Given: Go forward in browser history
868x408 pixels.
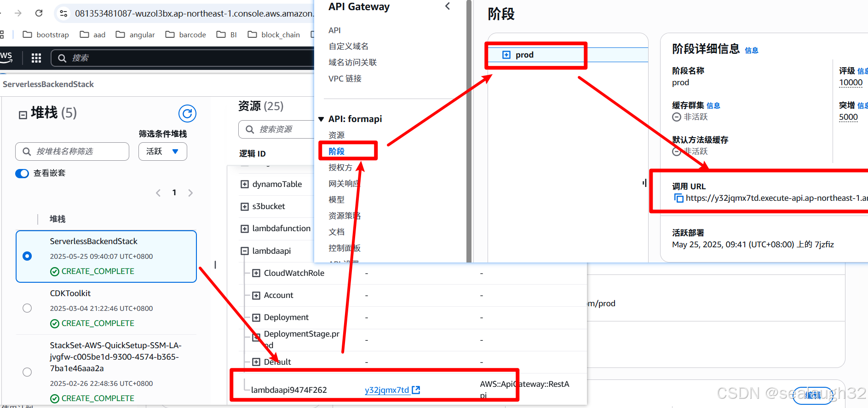Looking at the screenshot, I should click(18, 13).
